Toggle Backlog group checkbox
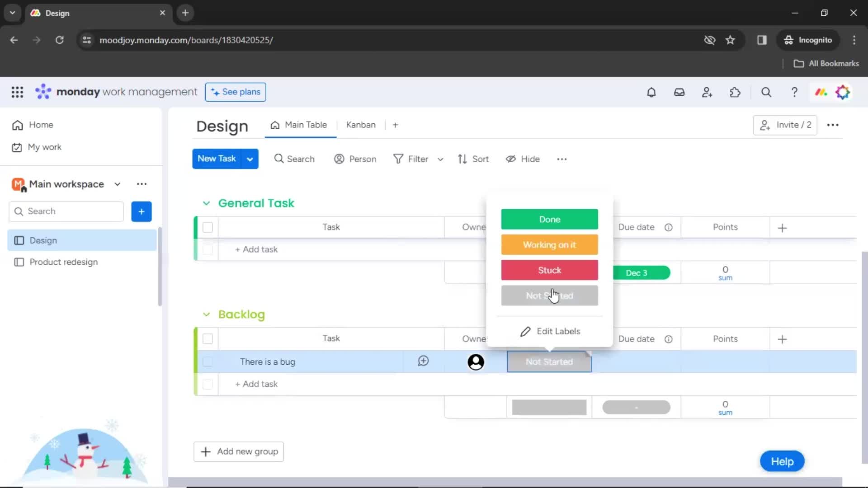 [208, 338]
